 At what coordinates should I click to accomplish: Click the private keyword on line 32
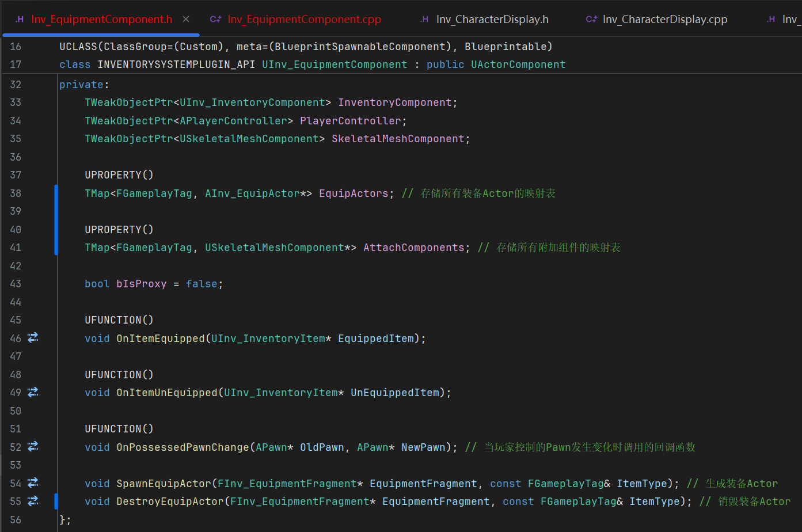point(81,85)
